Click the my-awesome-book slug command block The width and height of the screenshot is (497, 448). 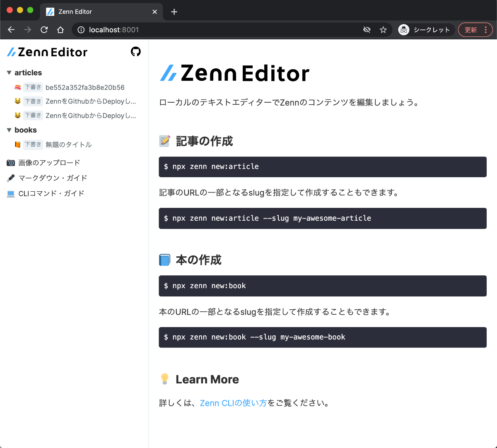323,337
